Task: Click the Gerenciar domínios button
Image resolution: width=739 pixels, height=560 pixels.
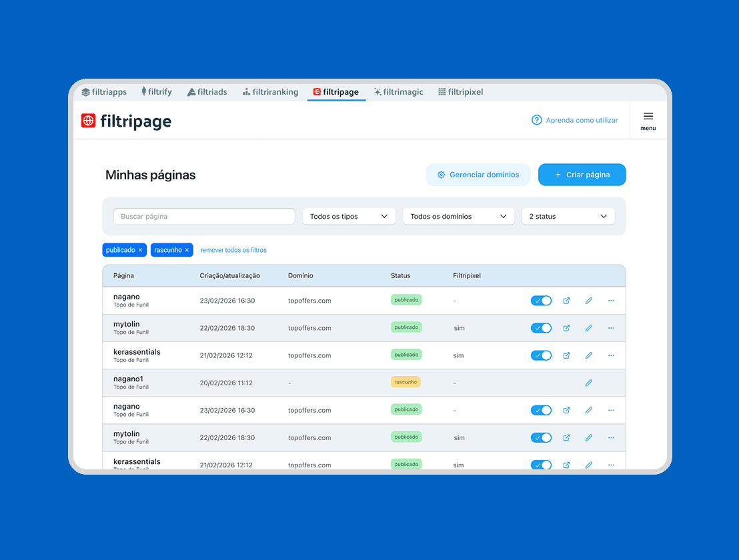Action: 478,175
